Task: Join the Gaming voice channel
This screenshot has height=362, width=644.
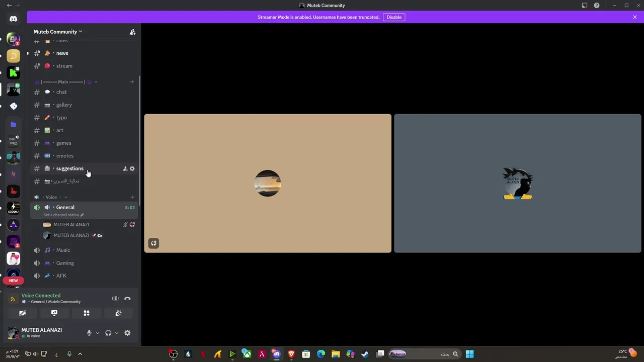Action: point(84,263)
